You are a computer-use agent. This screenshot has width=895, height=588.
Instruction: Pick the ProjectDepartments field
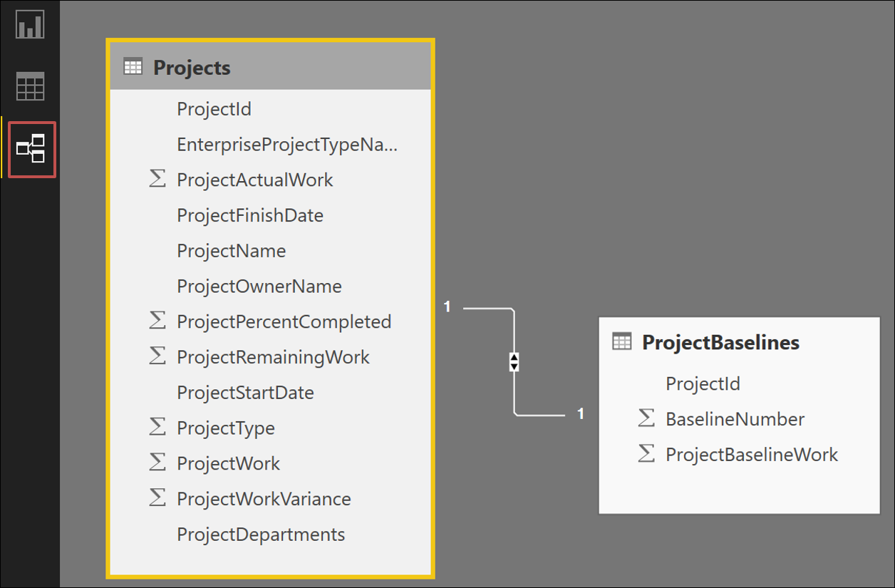coord(261,535)
